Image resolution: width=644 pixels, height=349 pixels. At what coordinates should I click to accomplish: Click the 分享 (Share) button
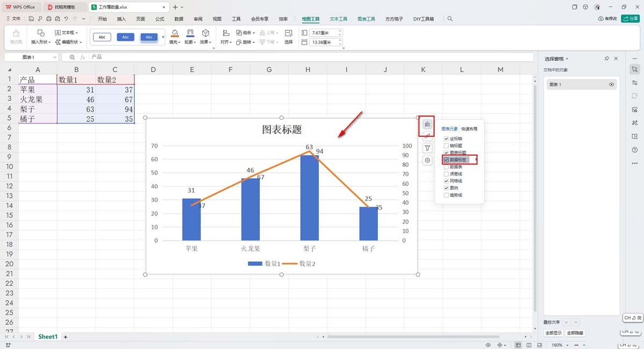click(630, 19)
